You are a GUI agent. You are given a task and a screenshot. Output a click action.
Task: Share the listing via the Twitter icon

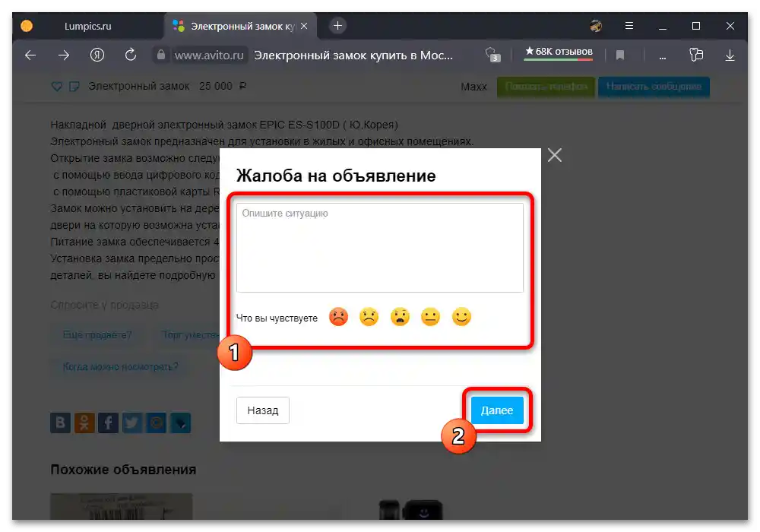131,423
